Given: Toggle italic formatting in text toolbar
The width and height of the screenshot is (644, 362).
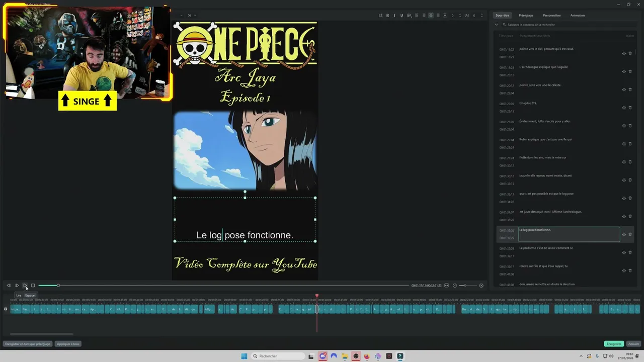Looking at the screenshot, I should (x=394, y=16).
